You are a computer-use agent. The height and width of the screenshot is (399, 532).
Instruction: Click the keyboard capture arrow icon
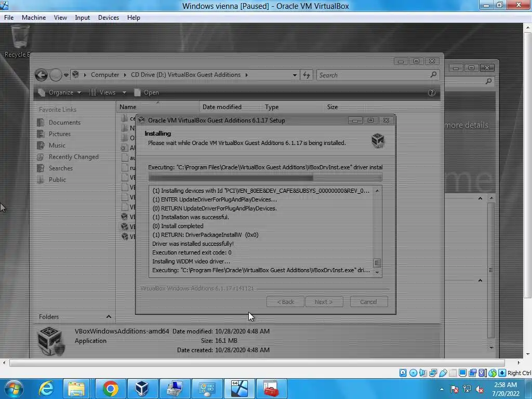click(502, 373)
